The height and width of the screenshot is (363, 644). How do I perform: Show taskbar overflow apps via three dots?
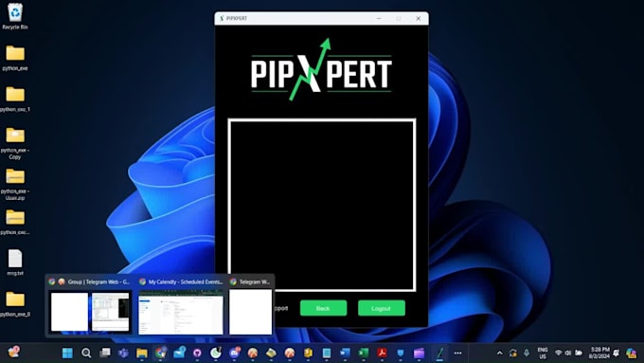click(x=457, y=353)
